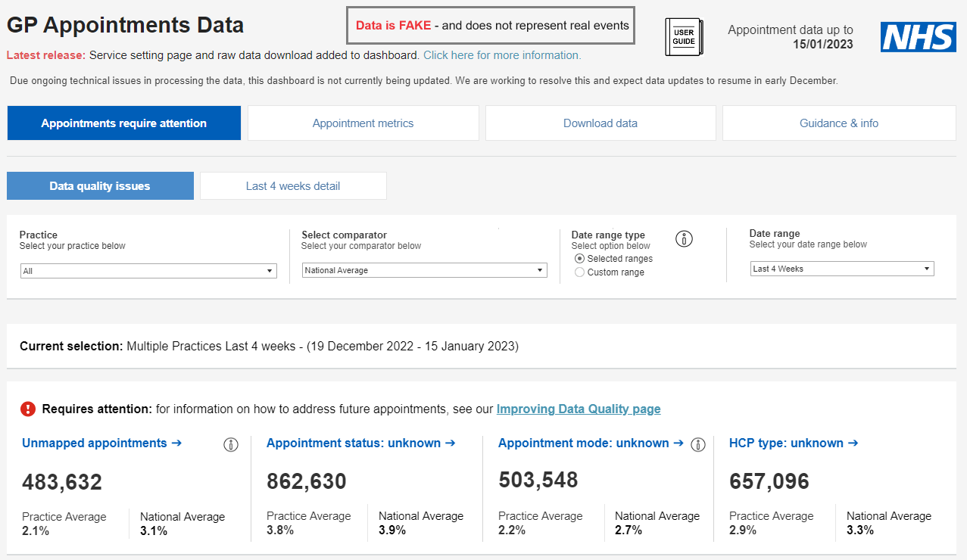This screenshot has height=560, width=967.
Task: Open the Improving Data Quality page link
Action: (x=578, y=409)
